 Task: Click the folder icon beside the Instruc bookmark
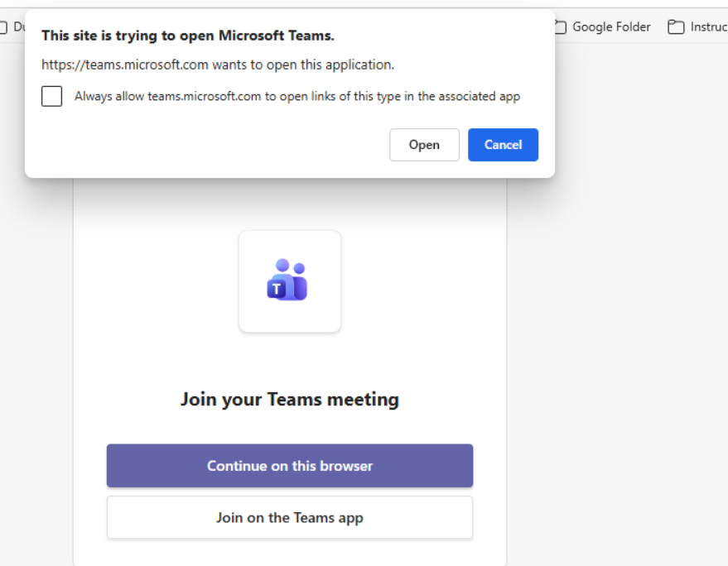[676, 27]
